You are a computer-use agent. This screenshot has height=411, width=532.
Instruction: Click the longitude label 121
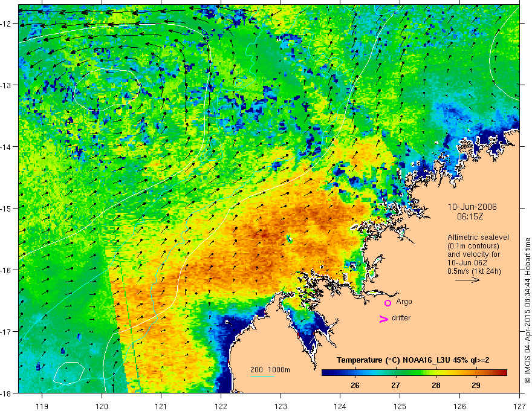coord(161,406)
